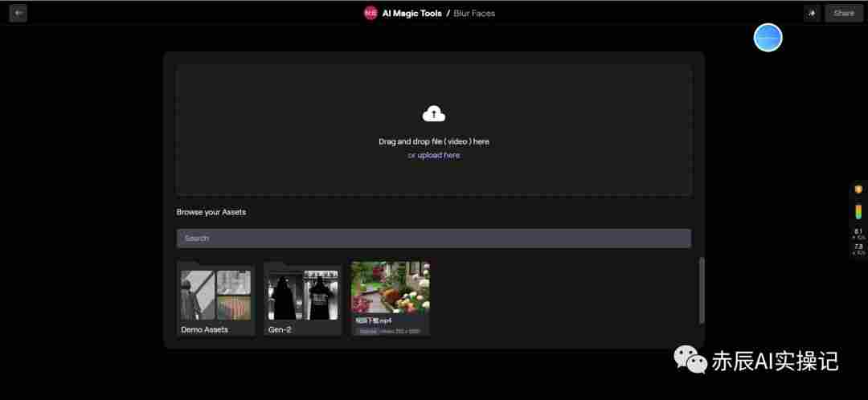Go back using the top-left arrow button
868x400 pixels.
[x=18, y=14]
